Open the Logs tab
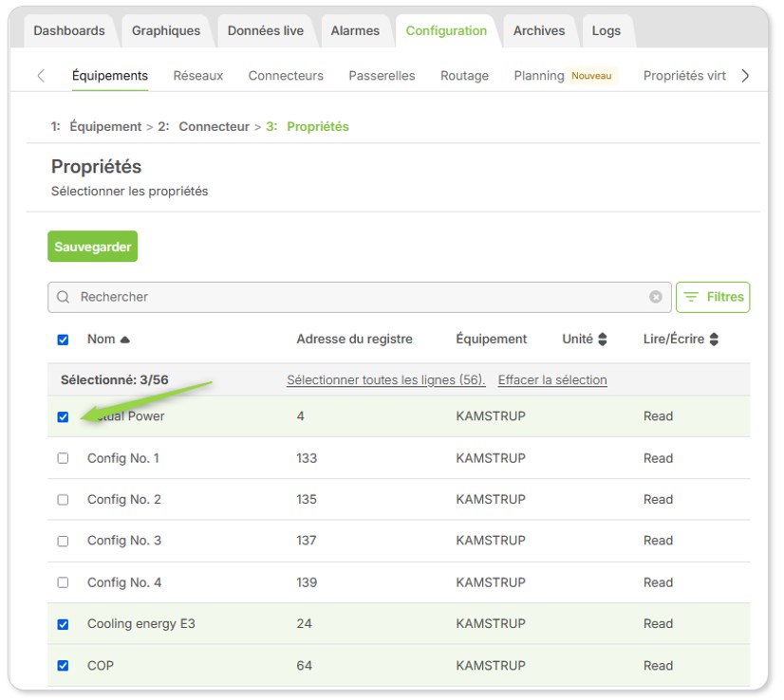The height and width of the screenshot is (700, 784). click(606, 31)
